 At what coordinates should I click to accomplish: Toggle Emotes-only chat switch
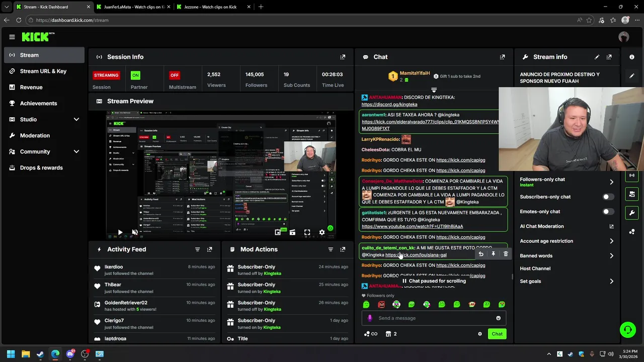click(x=608, y=212)
